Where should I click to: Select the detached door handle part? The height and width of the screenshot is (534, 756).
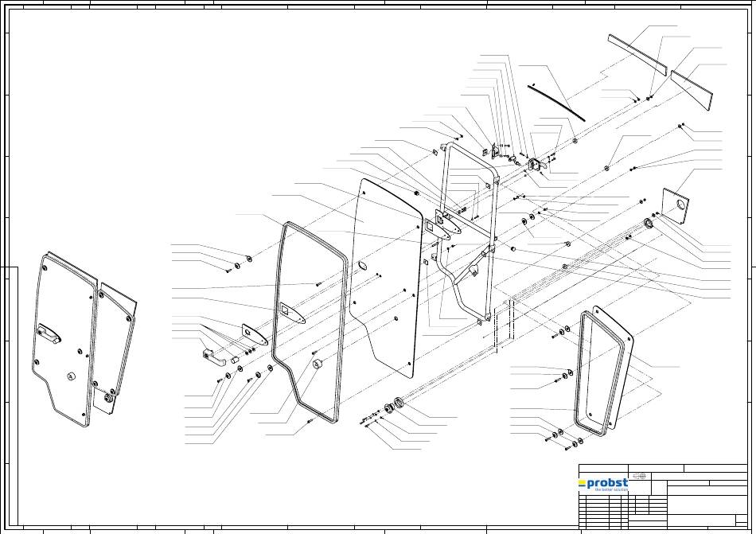(215, 356)
